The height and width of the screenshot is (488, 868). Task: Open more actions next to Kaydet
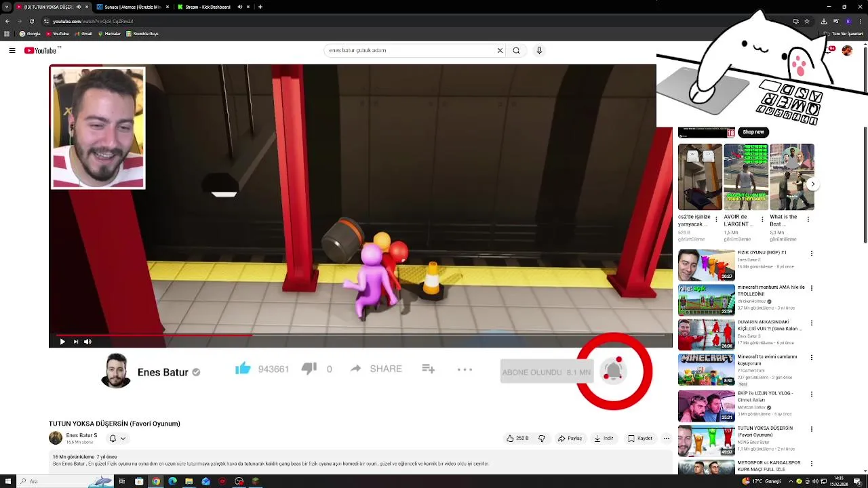coord(666,439)
